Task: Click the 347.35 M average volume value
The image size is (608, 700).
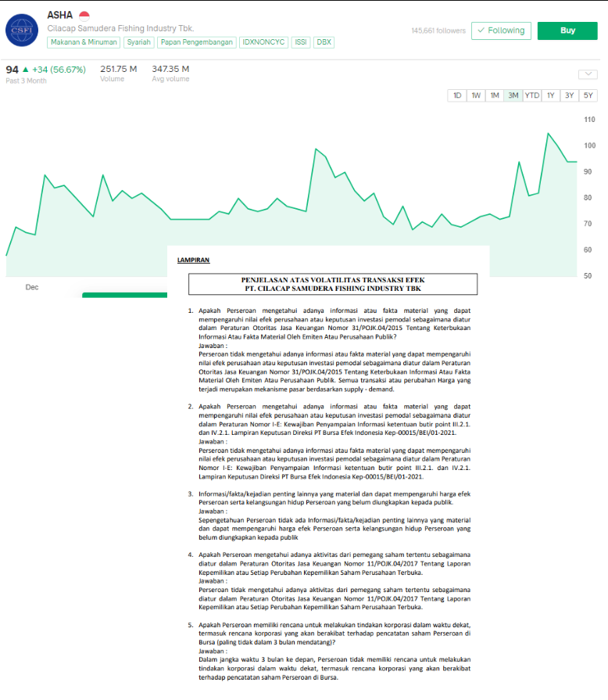Action: (x=170, y=69)
